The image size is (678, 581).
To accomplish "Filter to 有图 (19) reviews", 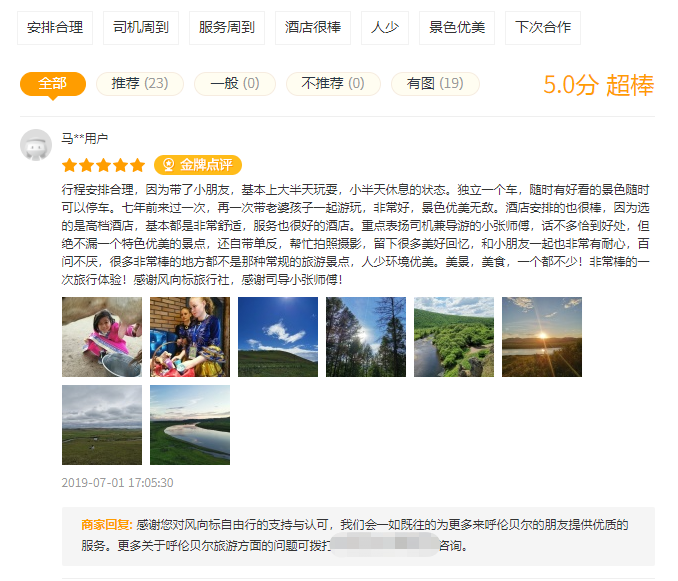I will 435,83.
